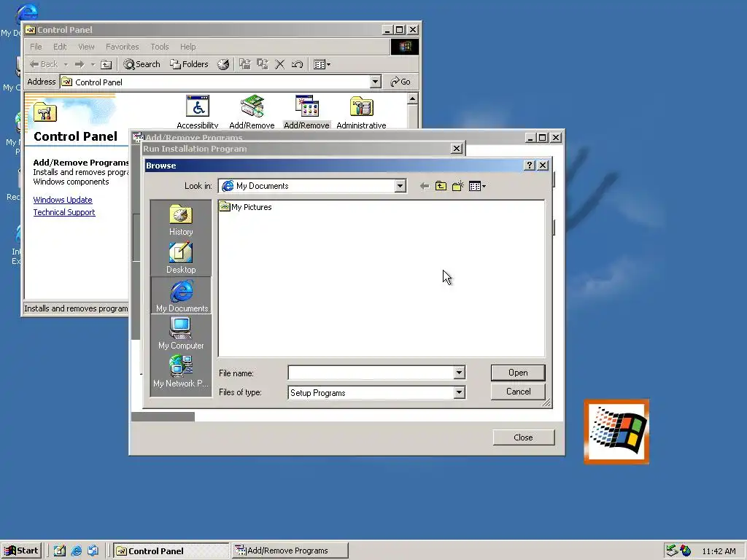
Task: Click the Copy To icon in Control Panel
Action: (x=263, y=64)
